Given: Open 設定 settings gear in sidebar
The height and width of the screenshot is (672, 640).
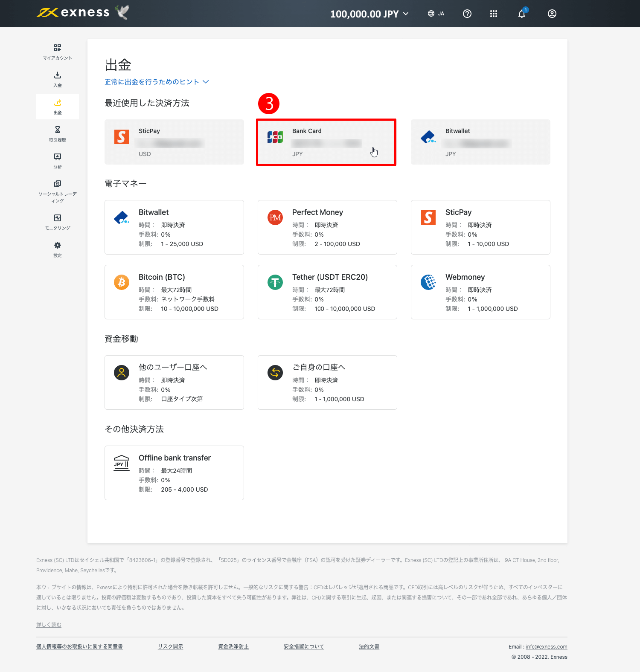Looking at the screenshot, I should click(x=58, y=249).
